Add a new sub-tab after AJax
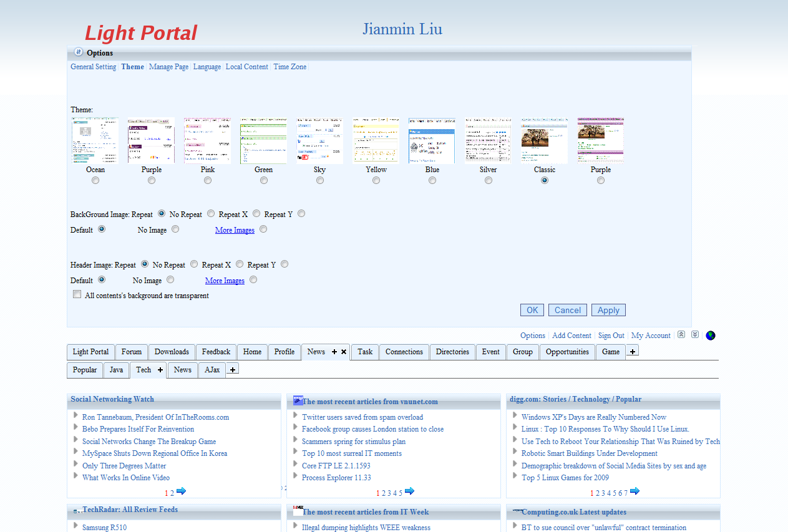The image size is (788, 532). (232, 370)
